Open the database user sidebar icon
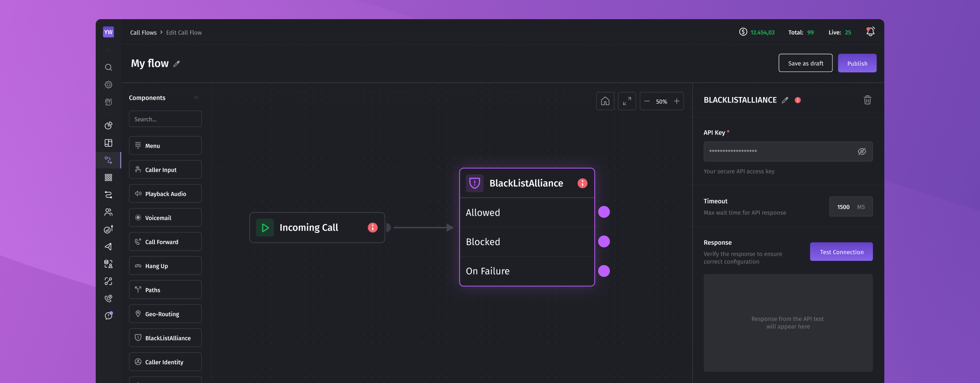This screenshot has height=383, width=980. coord(108,264)
